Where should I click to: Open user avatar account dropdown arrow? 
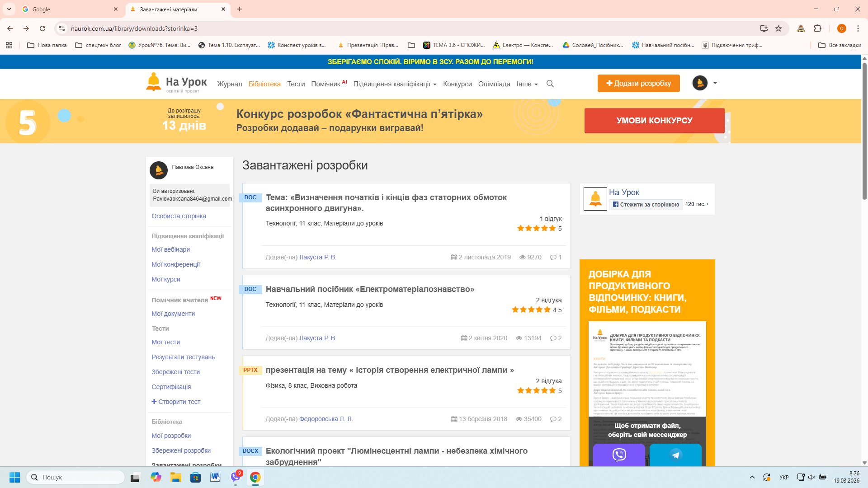715,83
